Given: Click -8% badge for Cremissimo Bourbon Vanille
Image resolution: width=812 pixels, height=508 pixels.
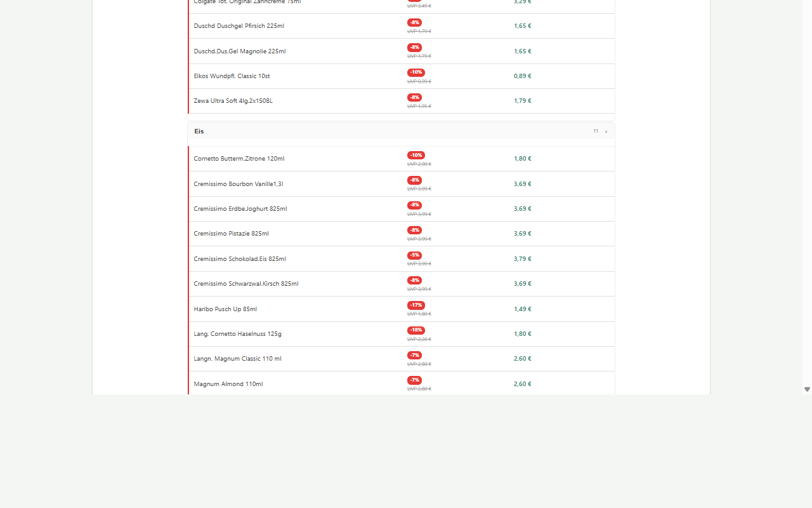Looking at the screenshot, I should (x=414, y=180).
